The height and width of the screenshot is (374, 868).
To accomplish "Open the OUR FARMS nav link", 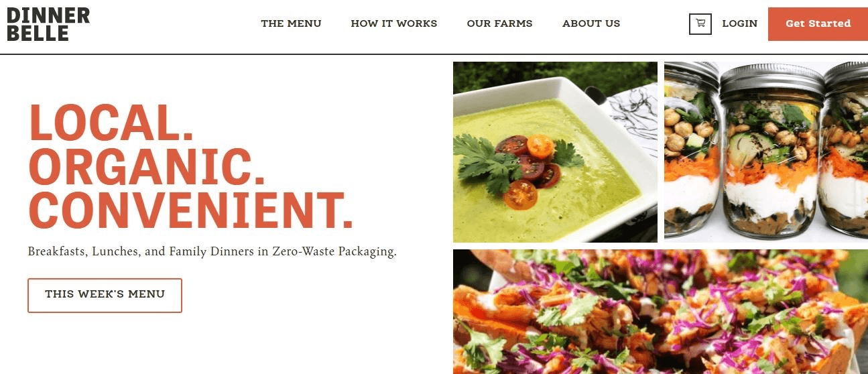I will click(x=499, y=23).
